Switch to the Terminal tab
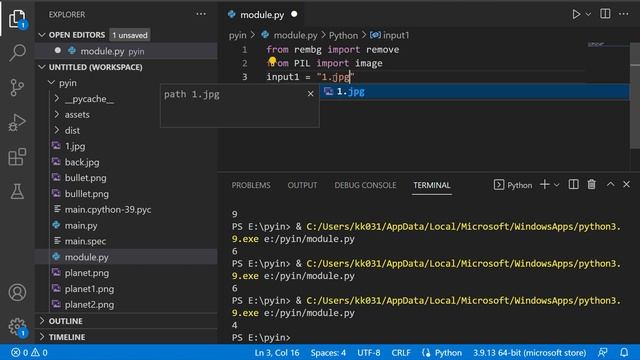This screenshot has height=360, width=640. coord(431,185)
